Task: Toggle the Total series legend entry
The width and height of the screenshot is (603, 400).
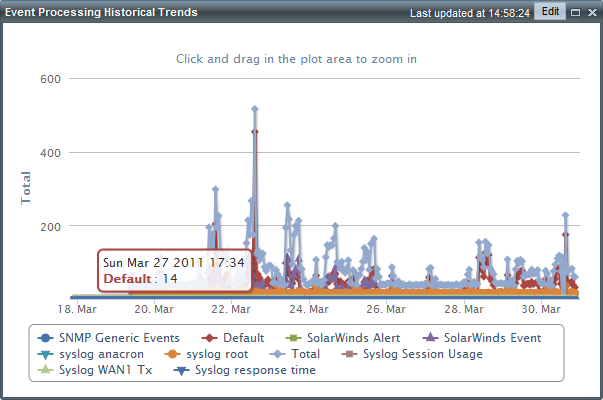Action: pyautogui.click(x=295, y=354)
